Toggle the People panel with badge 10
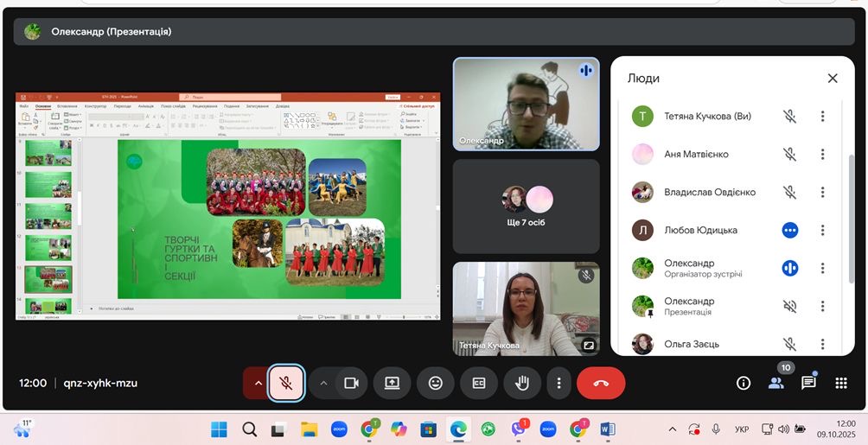 (x=776, y=383)
